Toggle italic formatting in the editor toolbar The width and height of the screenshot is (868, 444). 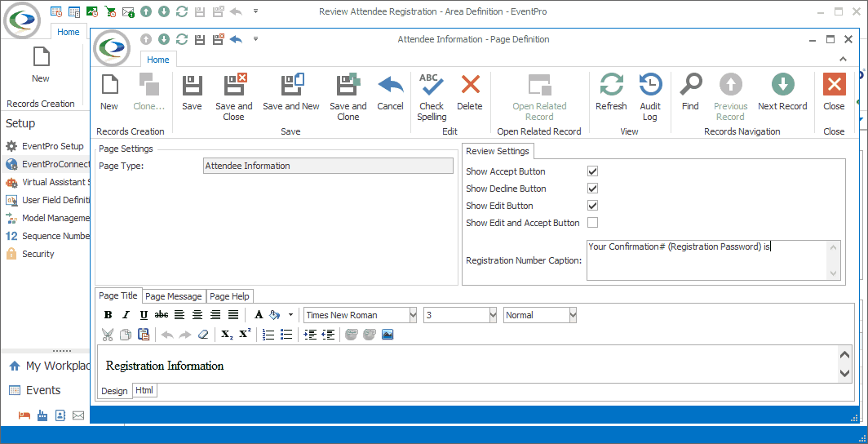click(x=126, y=315)
